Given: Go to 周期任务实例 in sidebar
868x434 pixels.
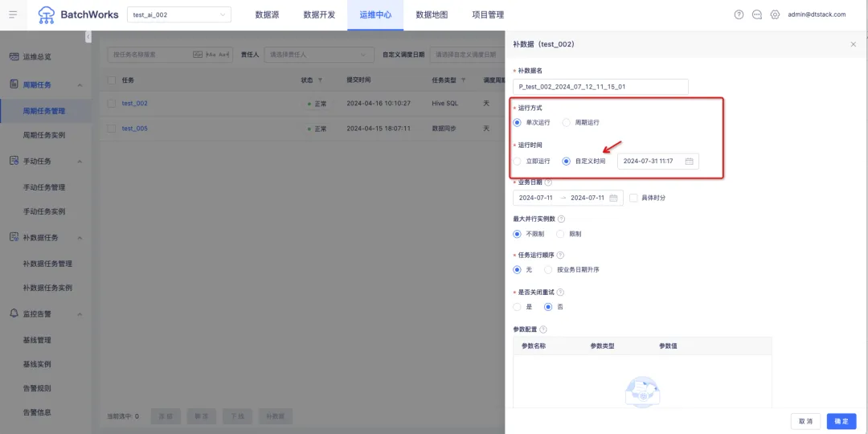Looking at the screenshot, I should pos(45,135).
